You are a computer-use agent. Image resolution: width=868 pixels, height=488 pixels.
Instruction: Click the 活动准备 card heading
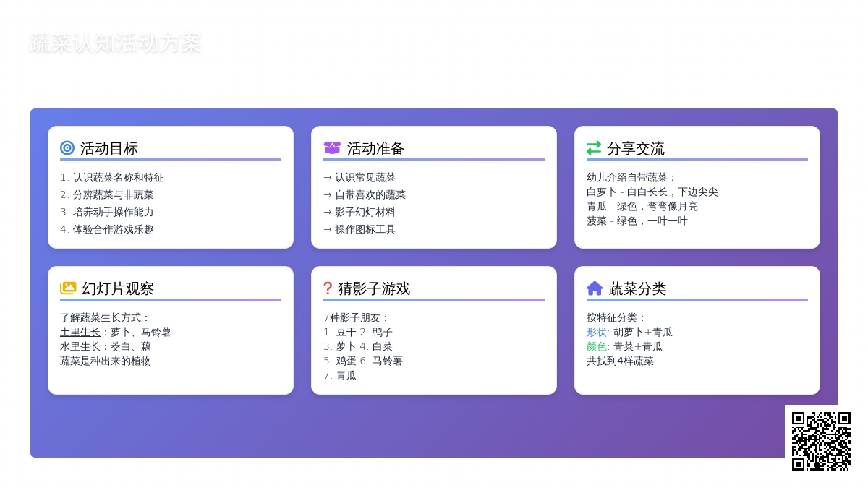coord(376,148)
